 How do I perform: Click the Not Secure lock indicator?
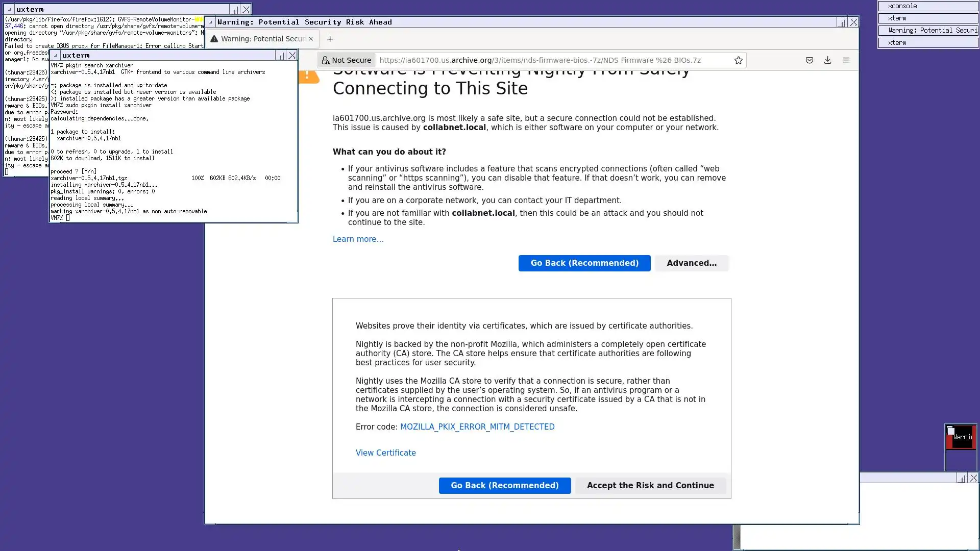click(347, 60)
